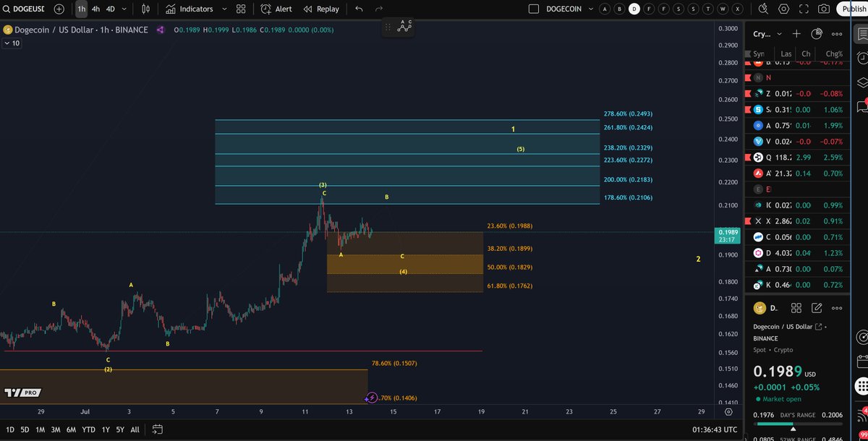Open chart settings hexagon icon
The image size is (868, 441).
(784, 9)
